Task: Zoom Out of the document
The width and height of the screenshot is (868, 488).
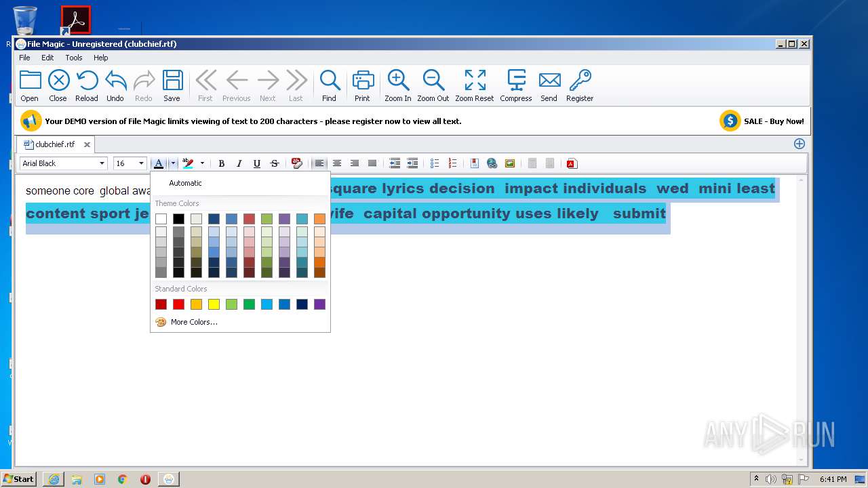Action: point(433,86)
